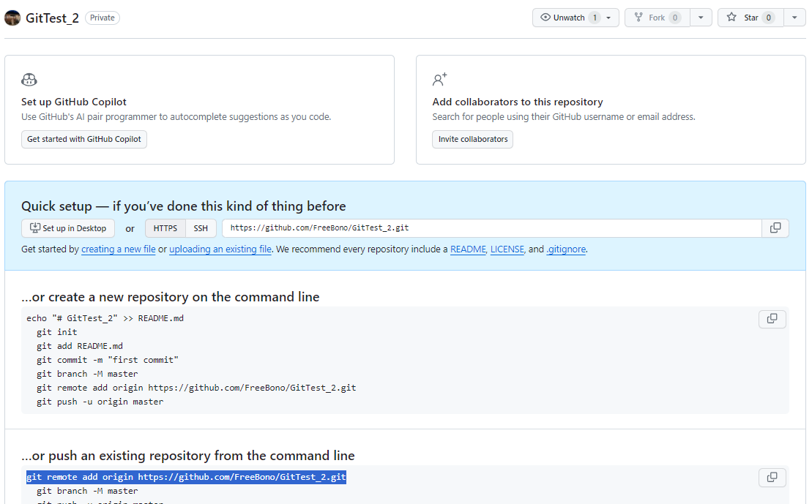This screenshot has height=504, width=812.
Task: Switch to the SSH protocol option
Action: [201, 228]
